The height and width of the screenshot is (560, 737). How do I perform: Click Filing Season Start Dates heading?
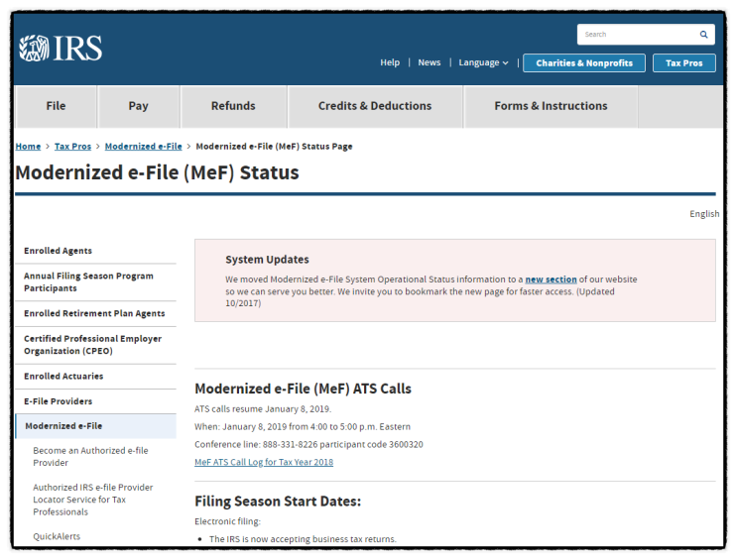point(278,502)
